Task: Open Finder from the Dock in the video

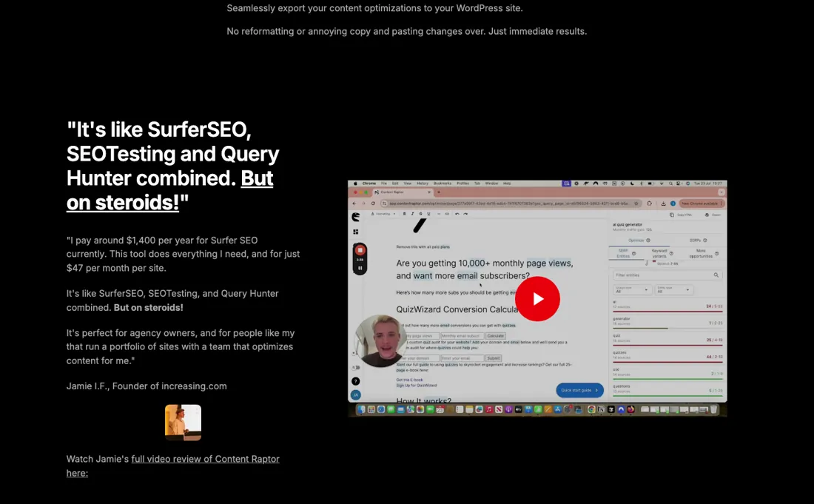Action: coord(361,409)
